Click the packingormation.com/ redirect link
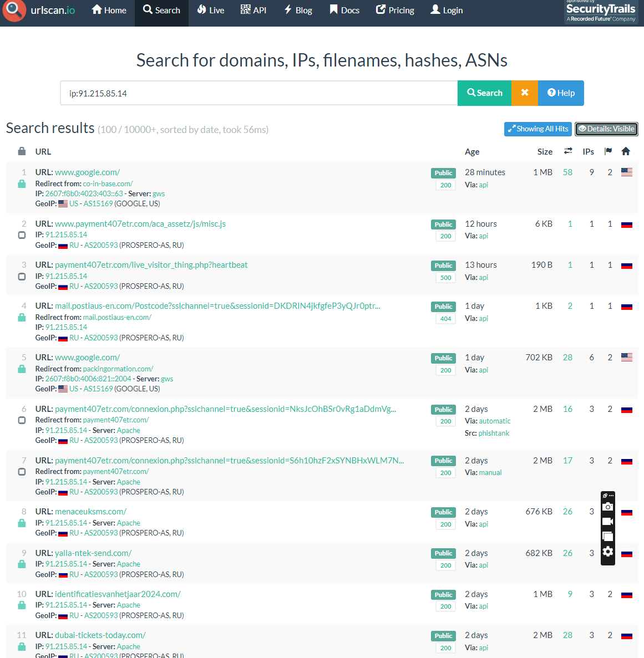The image size is (644, 658). pyautogui.click(x=118, y=369)
